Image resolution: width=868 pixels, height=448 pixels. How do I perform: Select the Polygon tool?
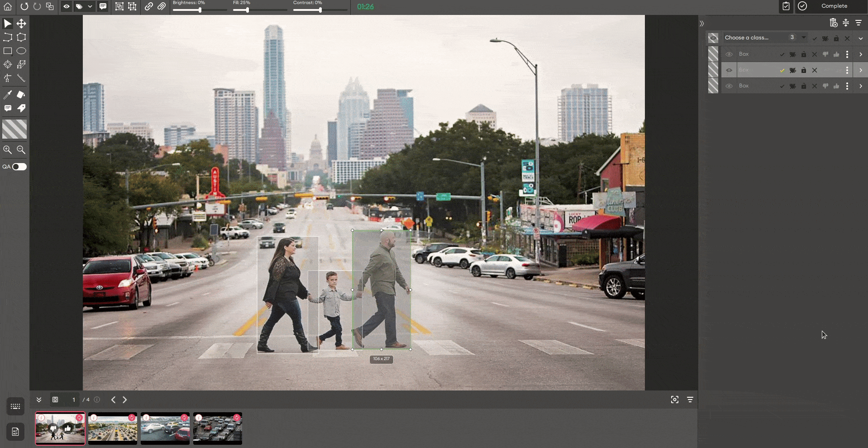(21, 37)
